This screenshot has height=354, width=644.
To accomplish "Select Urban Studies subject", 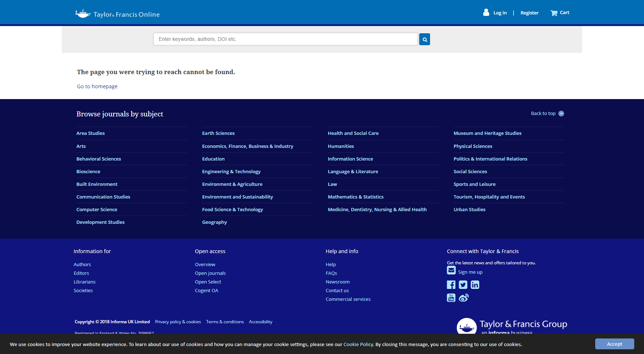I will click(469, 210).
